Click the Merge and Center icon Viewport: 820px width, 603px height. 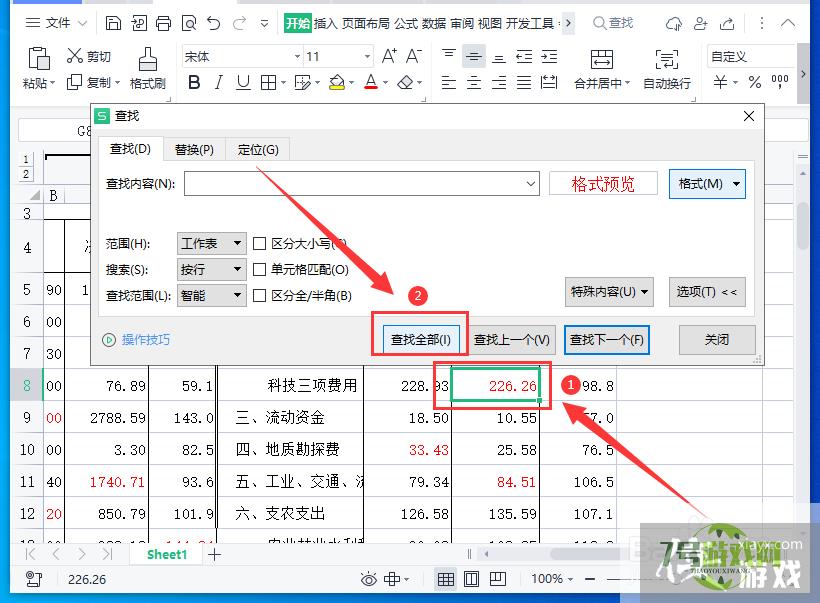[601, 59]
